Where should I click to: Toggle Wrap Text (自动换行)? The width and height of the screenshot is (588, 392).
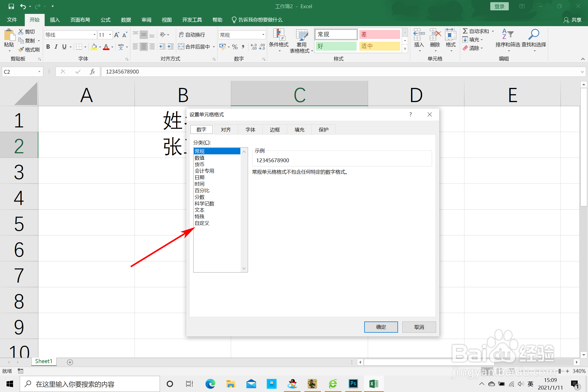pos(192,35)
